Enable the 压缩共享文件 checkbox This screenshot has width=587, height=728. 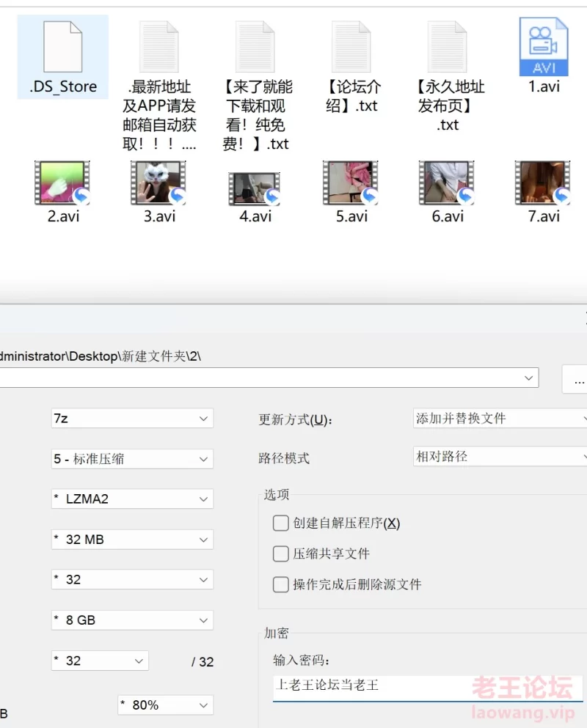(x=281, y=554)
